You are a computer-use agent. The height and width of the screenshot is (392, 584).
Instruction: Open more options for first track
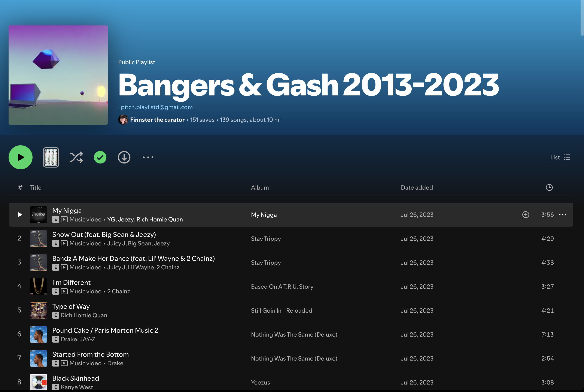pyautogui.click(x=563, y=214)
